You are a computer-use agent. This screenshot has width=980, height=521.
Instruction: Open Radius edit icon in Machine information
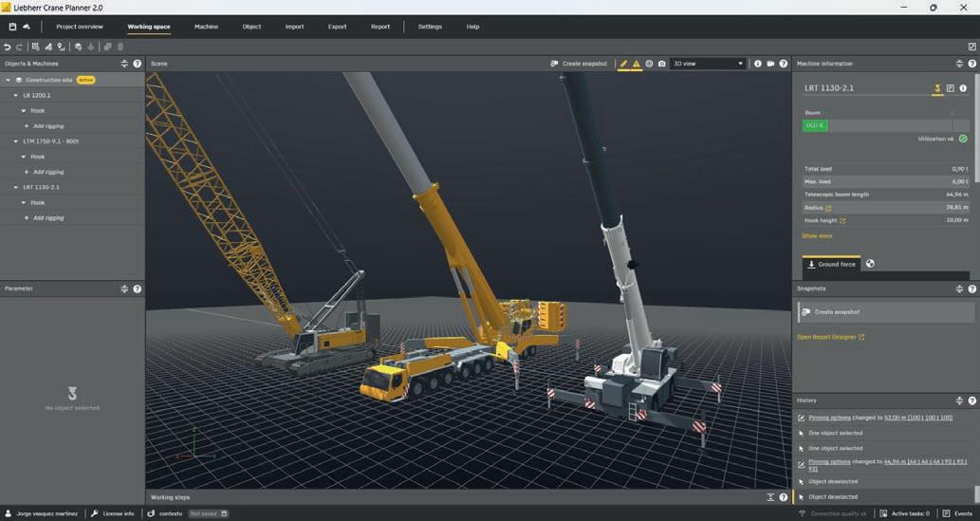click(828, 208)
